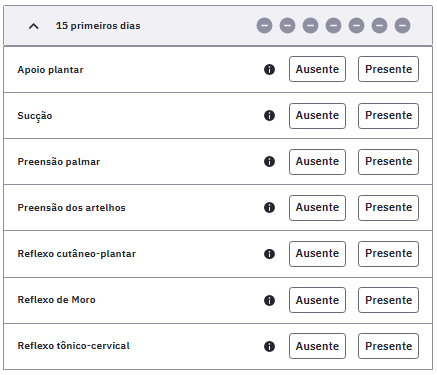This screenshot has width=437, height=375.
Task: Select Ausente for Reflexo de Moro
Action: coord(317,300)
